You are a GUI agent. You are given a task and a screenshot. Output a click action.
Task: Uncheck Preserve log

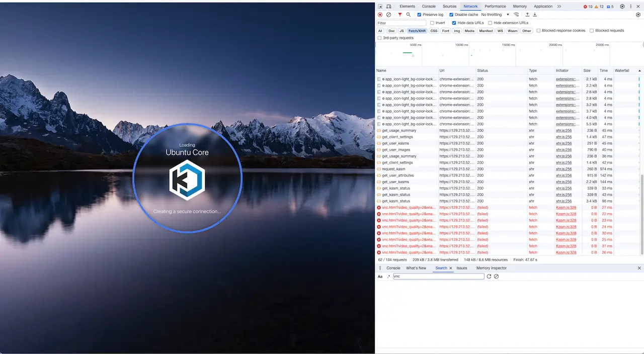[419, 15]
